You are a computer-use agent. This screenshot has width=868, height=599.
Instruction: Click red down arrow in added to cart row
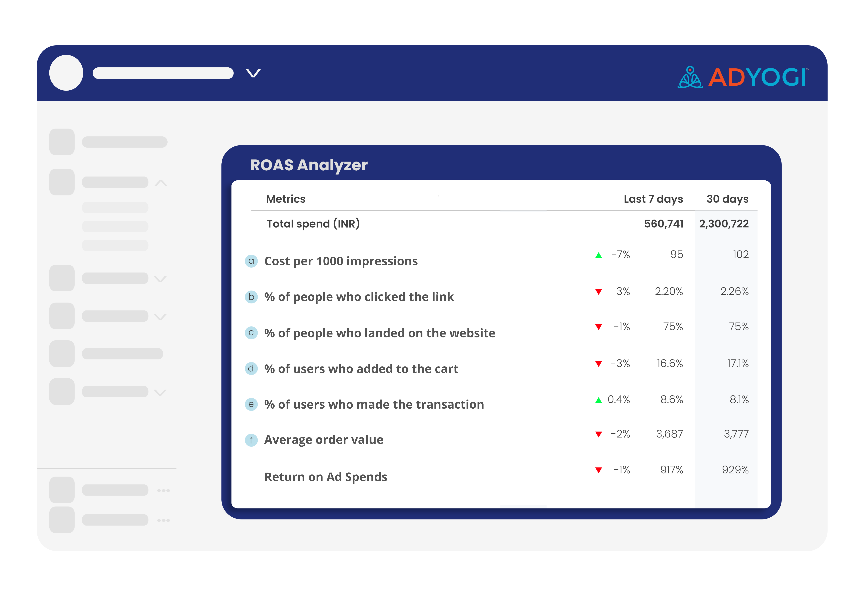click(599, 364)
